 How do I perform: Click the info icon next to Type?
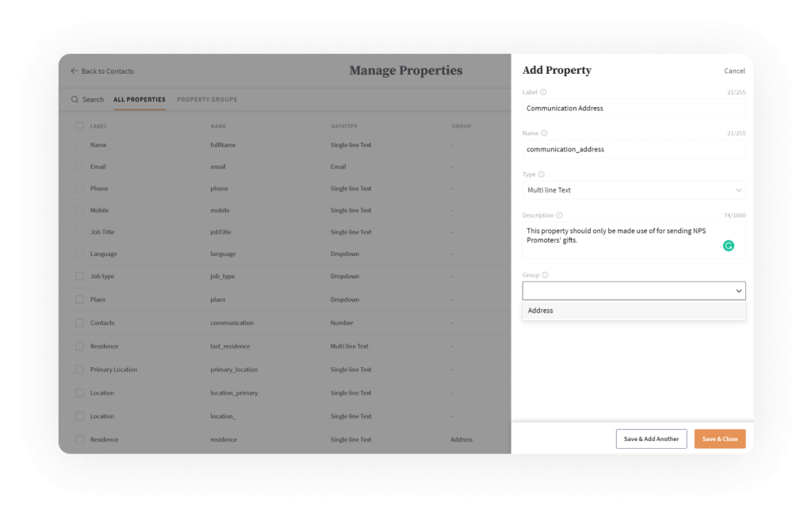[542, 174]
